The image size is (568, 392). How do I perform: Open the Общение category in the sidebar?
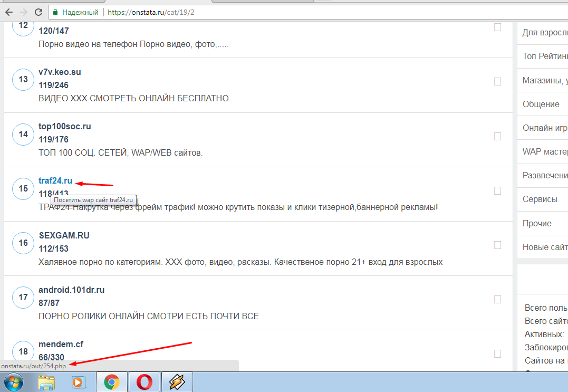pyautogui.click(x=541, y=104)
